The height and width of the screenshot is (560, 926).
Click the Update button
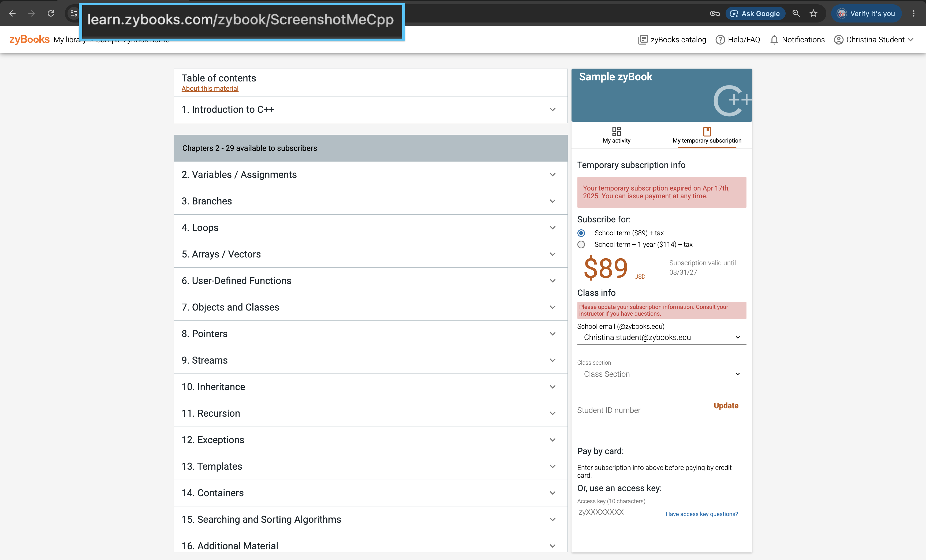click(726, 406)
